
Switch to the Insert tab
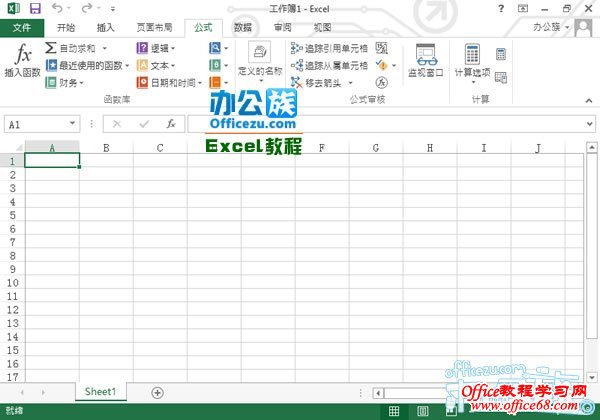pos(106,28)
